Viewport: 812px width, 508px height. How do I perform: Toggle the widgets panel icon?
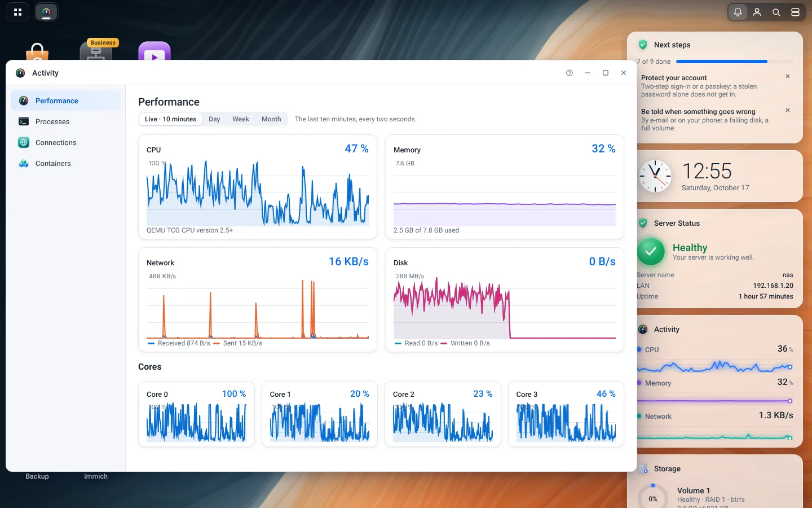tap(795, 12)
